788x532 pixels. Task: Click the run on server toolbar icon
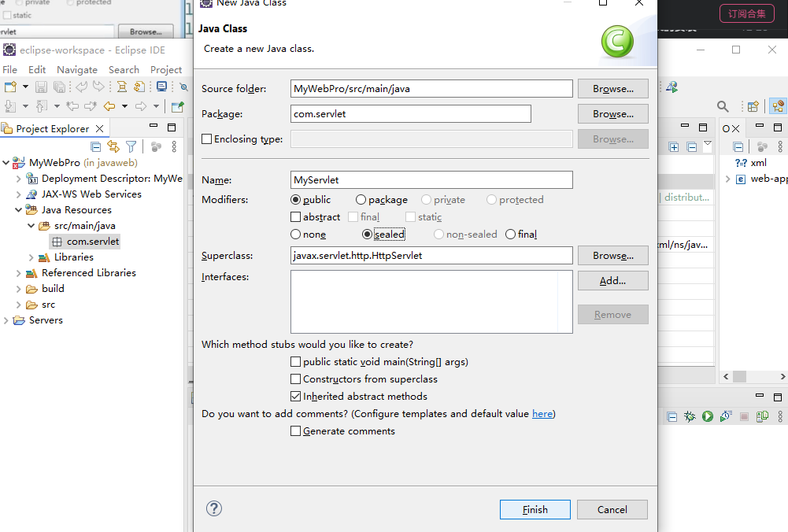[672, 87]
